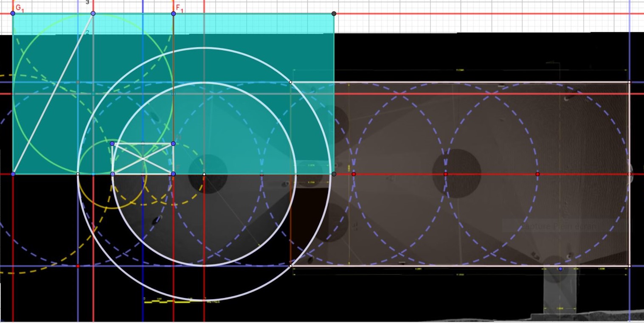Screen dimensions: 644x323
Task: Click white point on left edge of large white circle
Action: pyautogui.click(x=78, y=174)
